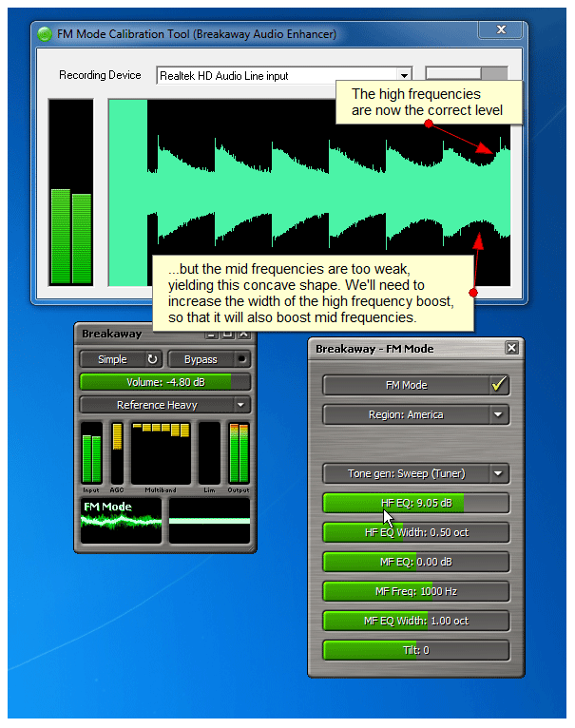The width and height of the screenshot is (575, 728).
Task: Click the Input level meter in Breakaway
Action: point(91,453)
